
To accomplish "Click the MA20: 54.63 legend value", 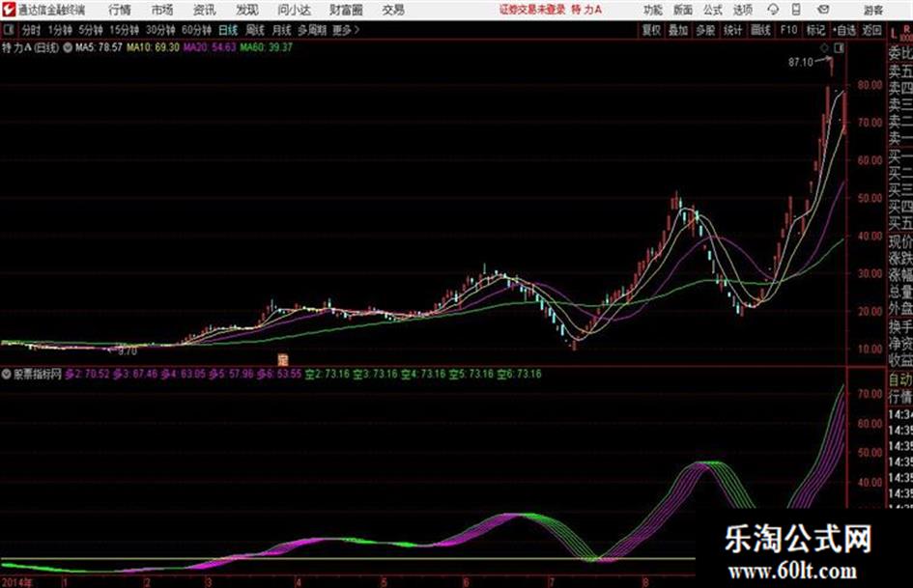I will 210,47.
